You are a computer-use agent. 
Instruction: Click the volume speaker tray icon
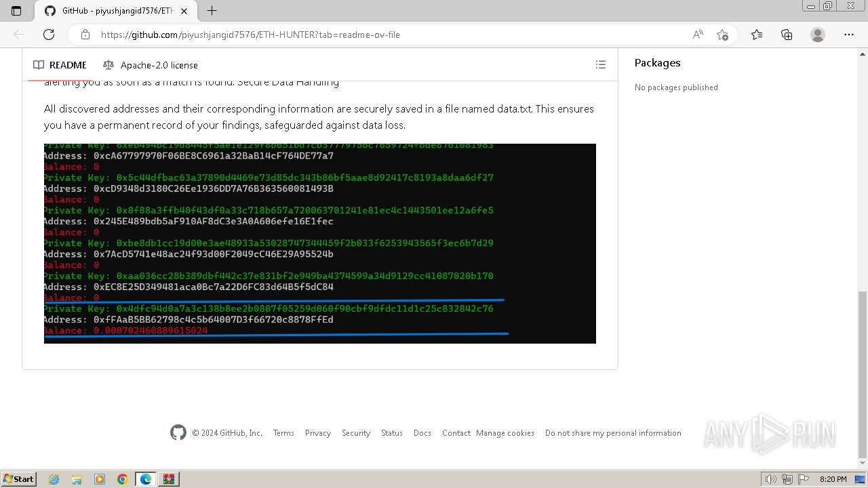pyautogui.click(x=771, y=479)
